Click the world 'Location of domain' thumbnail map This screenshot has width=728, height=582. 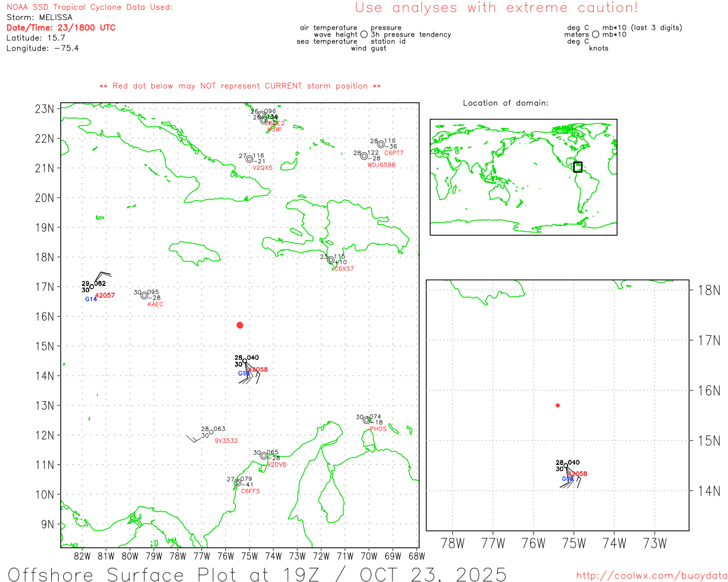point(523,177)
